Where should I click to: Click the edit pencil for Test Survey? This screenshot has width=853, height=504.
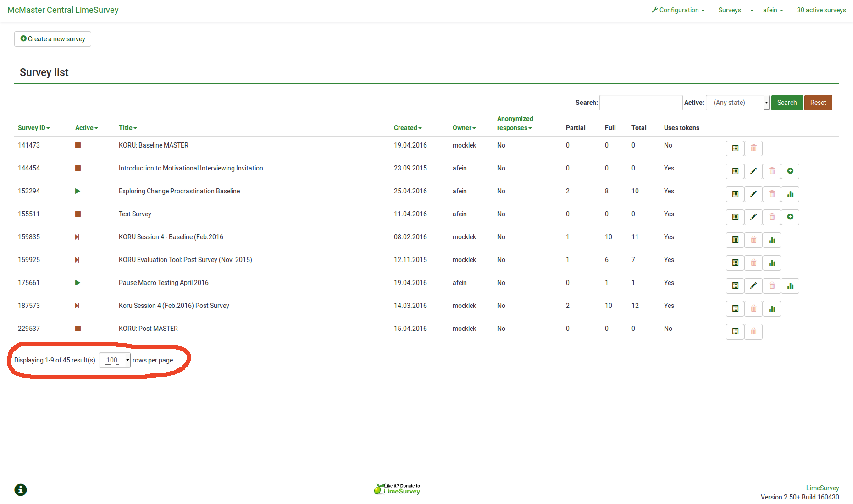(753, 217)
